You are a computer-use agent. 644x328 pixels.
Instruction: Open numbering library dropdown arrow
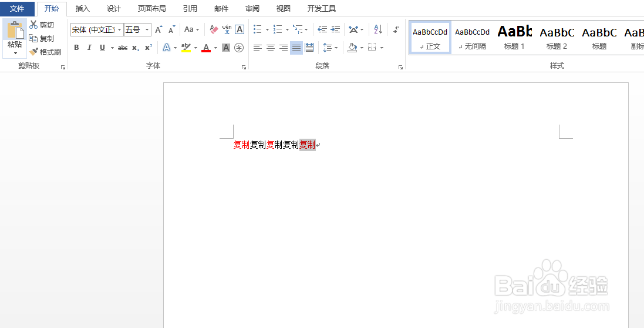[287, 29]
